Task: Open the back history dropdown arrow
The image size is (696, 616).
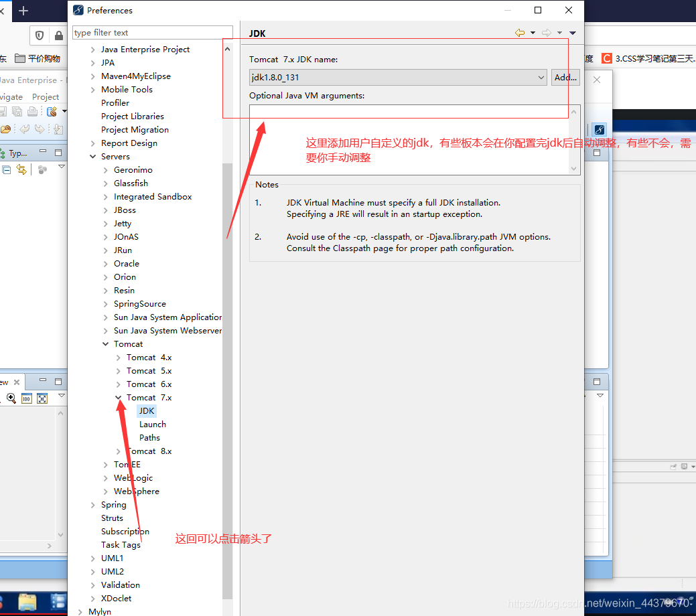Action: (x=533, y=33)
